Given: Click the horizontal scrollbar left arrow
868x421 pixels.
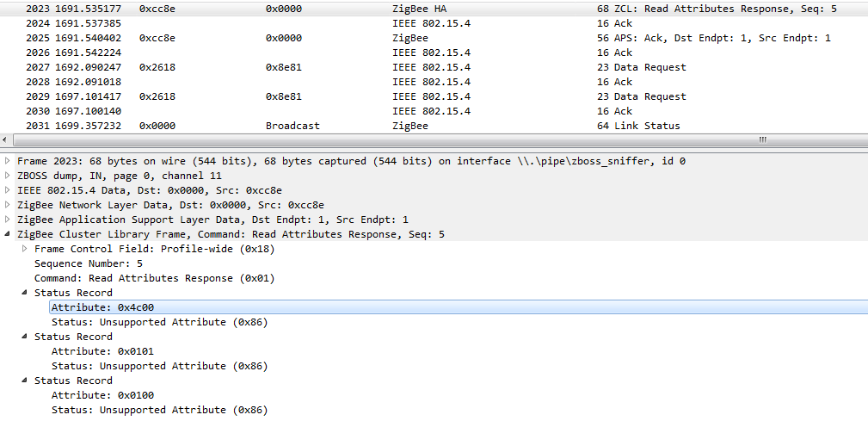Looking at the screenshot, I should [x=4, y=140].
